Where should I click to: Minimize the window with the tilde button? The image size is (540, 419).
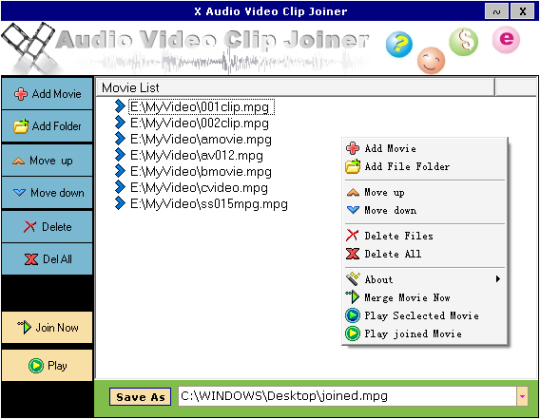pyautogui.click(x=496, y=11)
